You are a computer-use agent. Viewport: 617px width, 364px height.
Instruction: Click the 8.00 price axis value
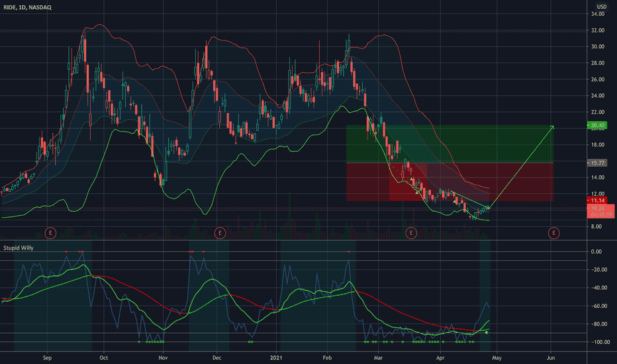596,226
